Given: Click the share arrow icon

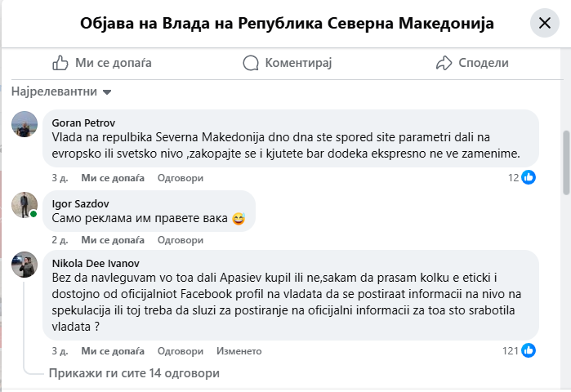Looking at the screenshot, I should coord(444,63).
